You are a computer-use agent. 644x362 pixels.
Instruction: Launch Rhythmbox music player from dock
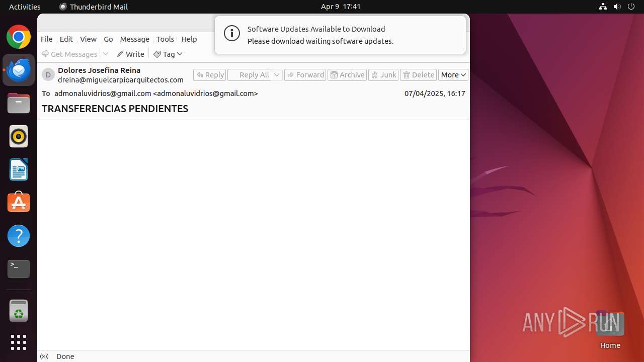pos(19,136)
